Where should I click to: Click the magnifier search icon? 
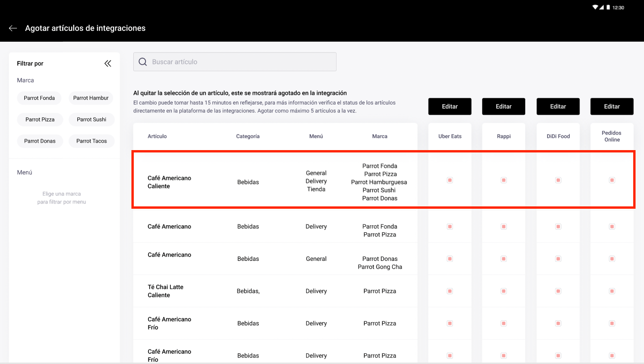coord(143,62)
